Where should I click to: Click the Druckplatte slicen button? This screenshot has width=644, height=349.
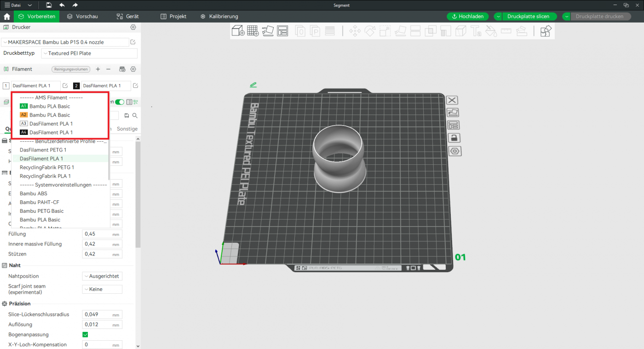[x=528, y=17]
